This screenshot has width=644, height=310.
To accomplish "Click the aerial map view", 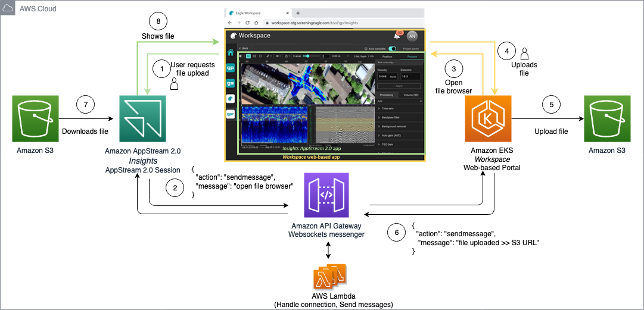I will (308, 84).
